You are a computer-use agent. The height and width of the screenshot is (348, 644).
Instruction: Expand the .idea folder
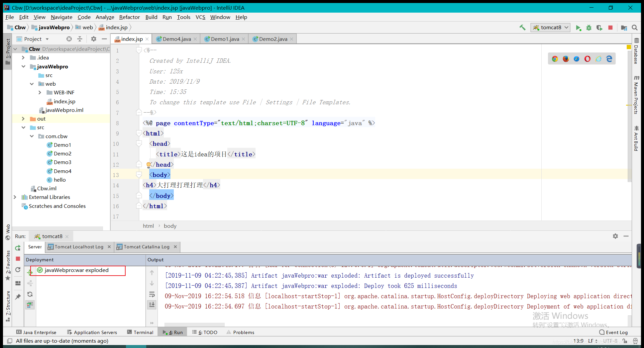(x=23, y=58)
